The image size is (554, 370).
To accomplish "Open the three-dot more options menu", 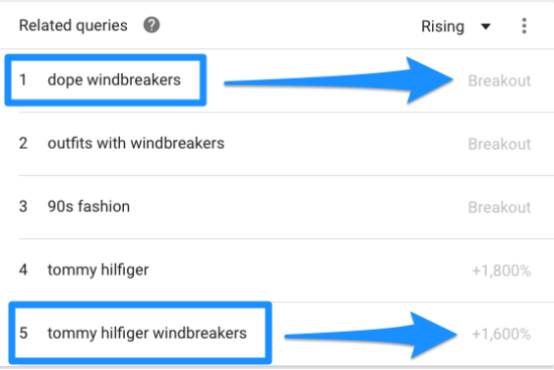I will (524, 26).
